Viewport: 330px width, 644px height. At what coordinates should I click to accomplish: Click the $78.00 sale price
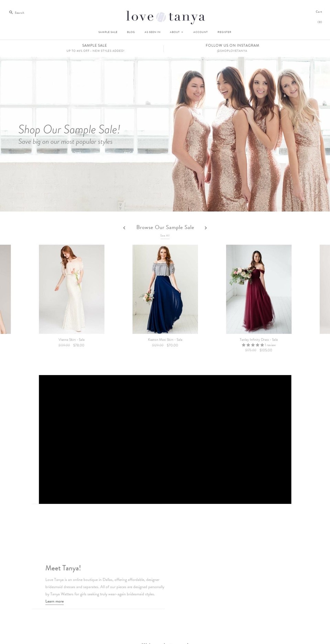point(79,345)
